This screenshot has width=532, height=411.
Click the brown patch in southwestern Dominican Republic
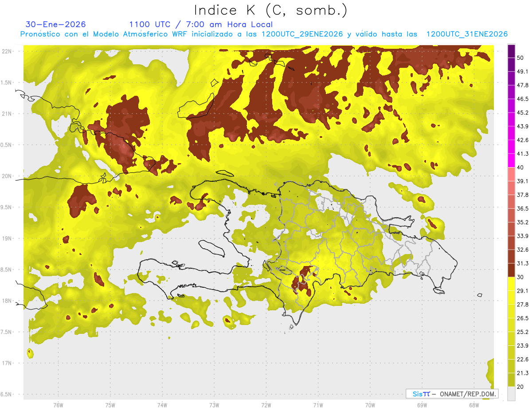coord(303,279)
